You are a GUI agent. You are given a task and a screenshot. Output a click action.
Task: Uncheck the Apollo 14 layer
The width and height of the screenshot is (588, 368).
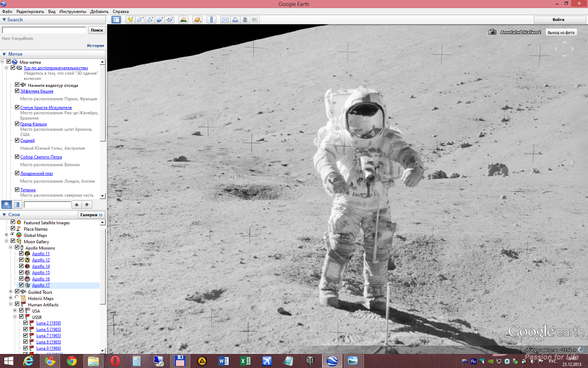pos(21,266)
